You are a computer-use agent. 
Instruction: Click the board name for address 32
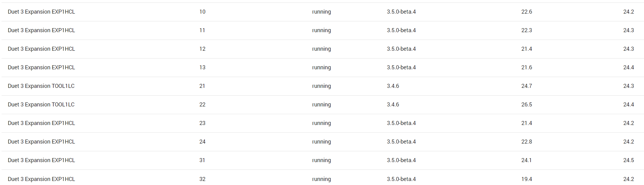coord(41,179)
